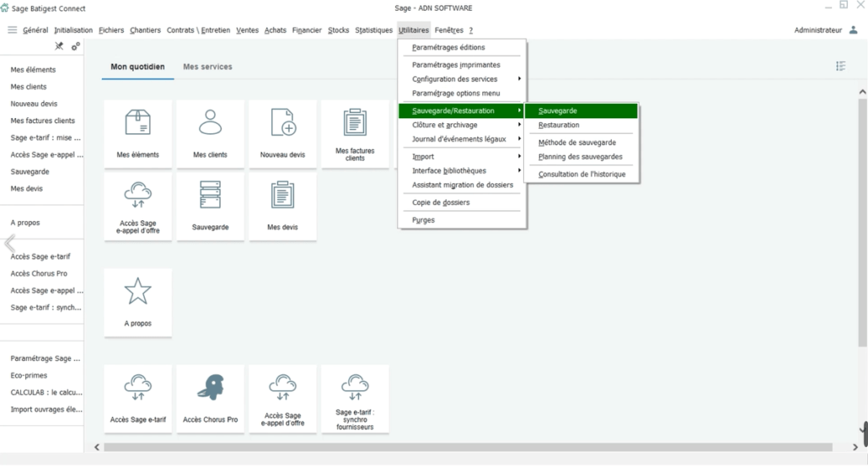This screenshot has width=868, height=468.
Task: Choose Sauvegarde in the submenu
Action: coord(581,110)
